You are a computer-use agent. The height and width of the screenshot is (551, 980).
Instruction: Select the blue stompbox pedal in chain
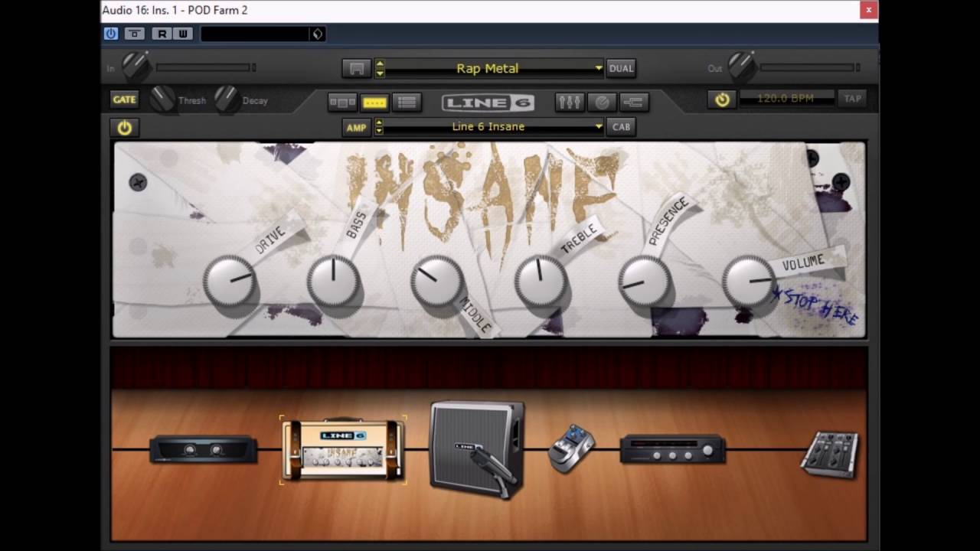(x=572, y=448)
